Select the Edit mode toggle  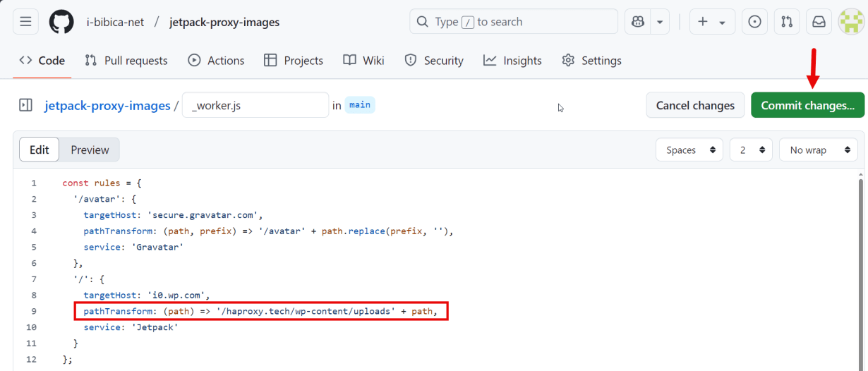(40, 150)
